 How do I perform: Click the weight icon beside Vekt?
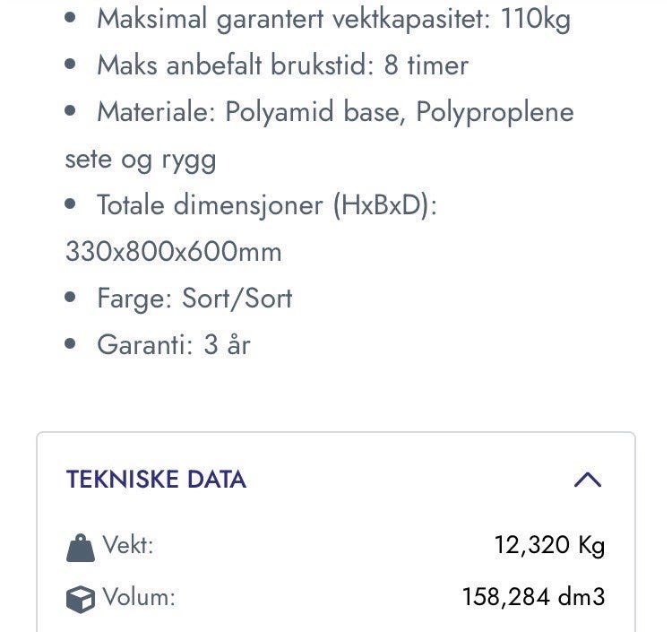pos(81,547)
